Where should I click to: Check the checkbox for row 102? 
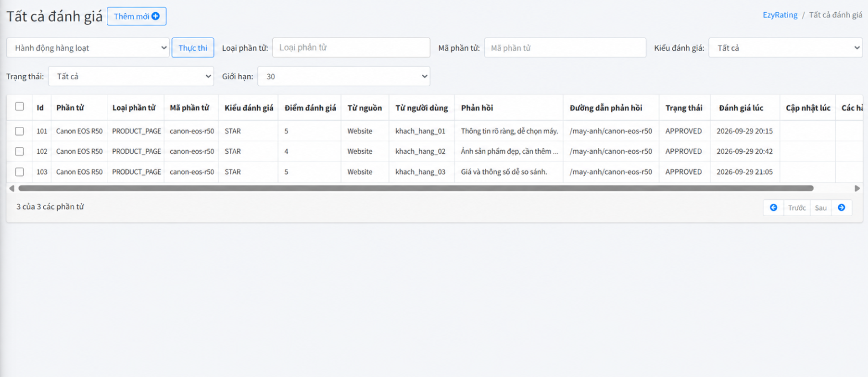tap(20, 151)
